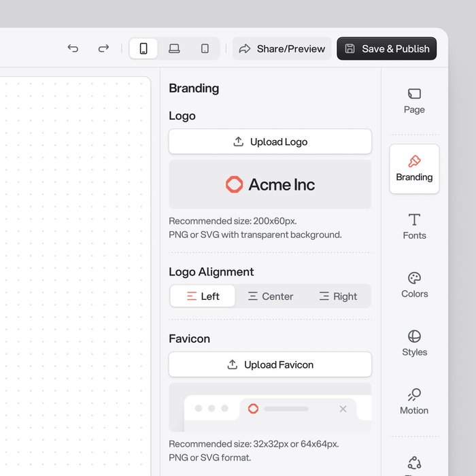The height and width of the screenshot is (476, 476).
Task: Align logo to the Left
Action: point(203,296)
